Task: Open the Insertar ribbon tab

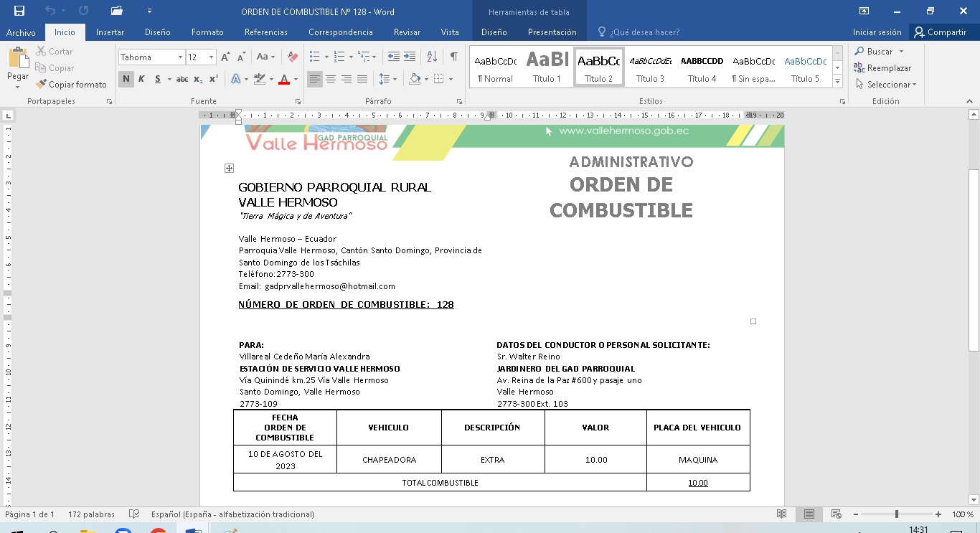Action: coord(110,32)
